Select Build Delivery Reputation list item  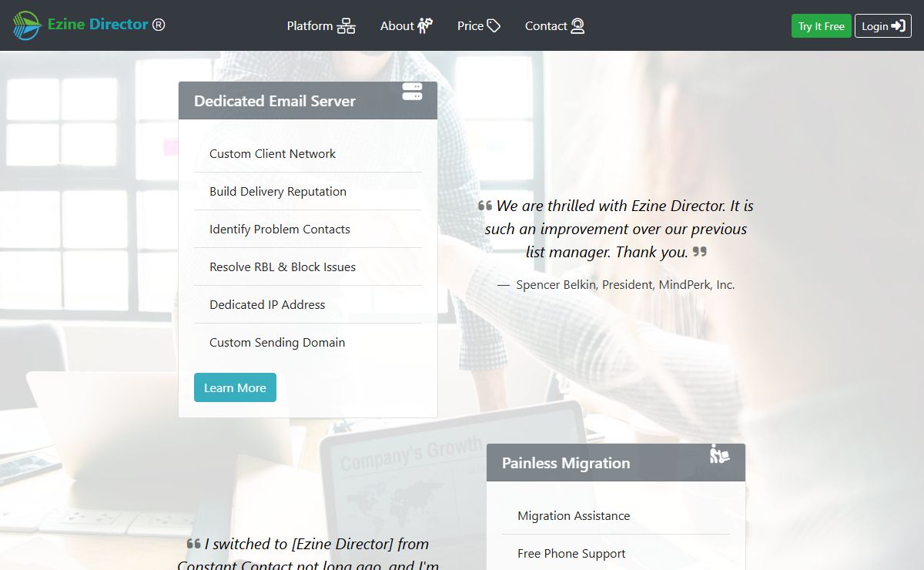[x=308, y=191]
